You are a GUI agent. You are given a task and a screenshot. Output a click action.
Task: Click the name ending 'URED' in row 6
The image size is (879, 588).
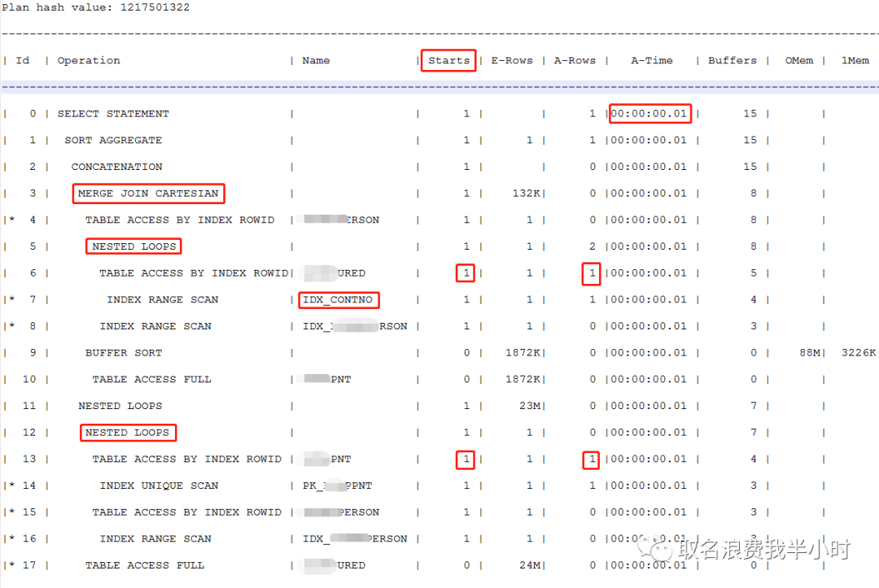pyautogui.click(x=335, y=273)
